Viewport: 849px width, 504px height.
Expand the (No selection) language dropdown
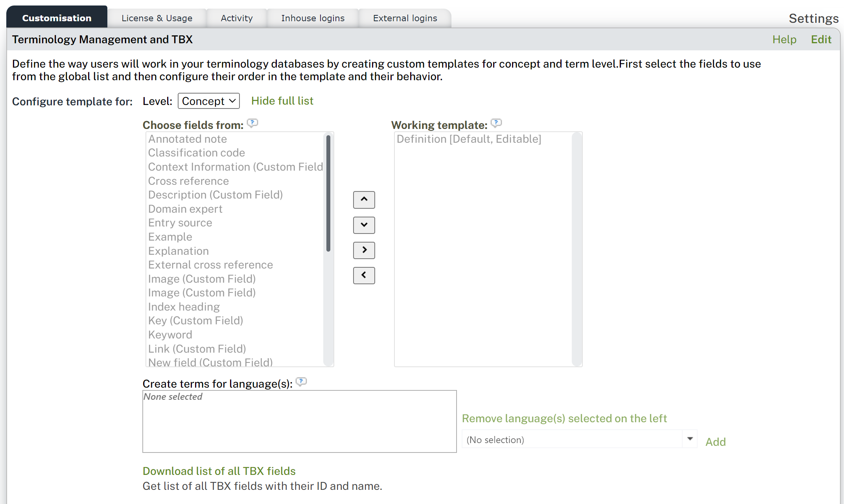point(573,440)
